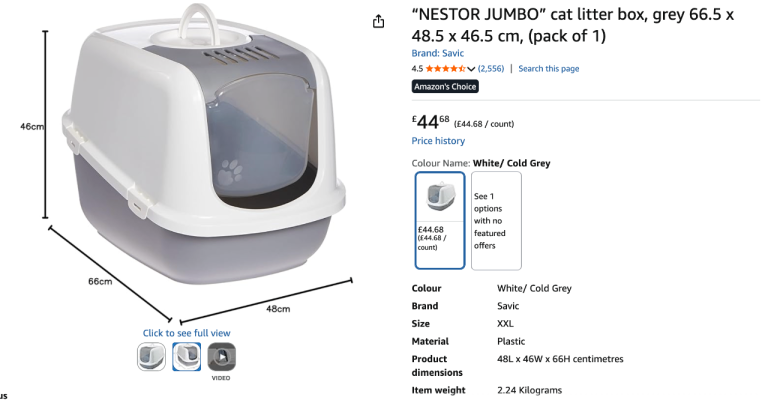Click the Click to see full view link
The image size is (768, 403).
(x=187, y=333)
